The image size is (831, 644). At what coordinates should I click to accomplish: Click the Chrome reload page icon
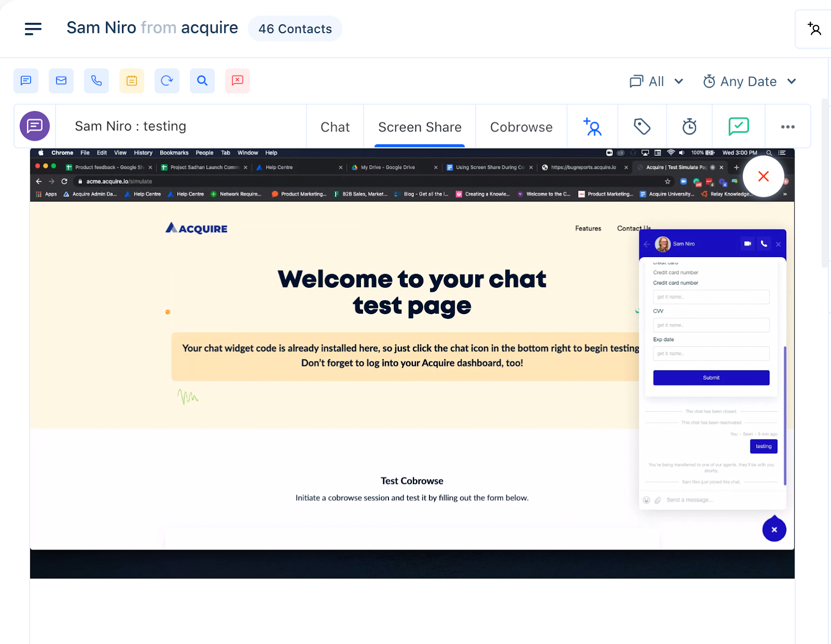(64, 181)
